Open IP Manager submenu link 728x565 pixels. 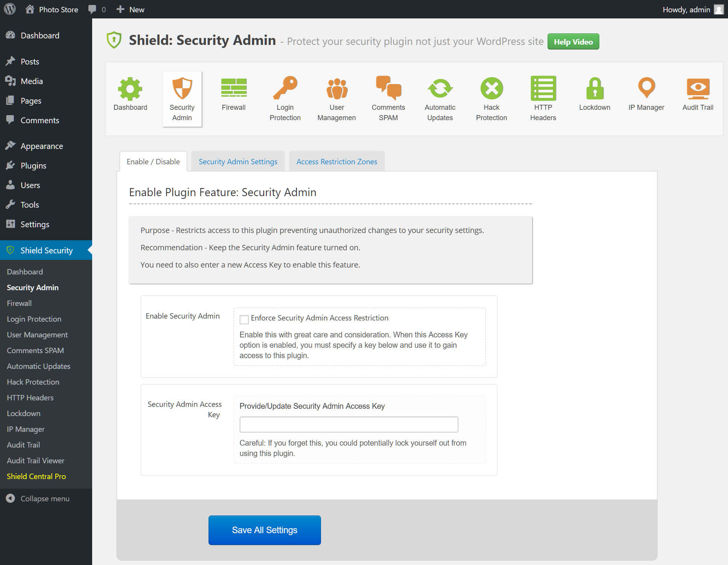[x=26, y=429]
